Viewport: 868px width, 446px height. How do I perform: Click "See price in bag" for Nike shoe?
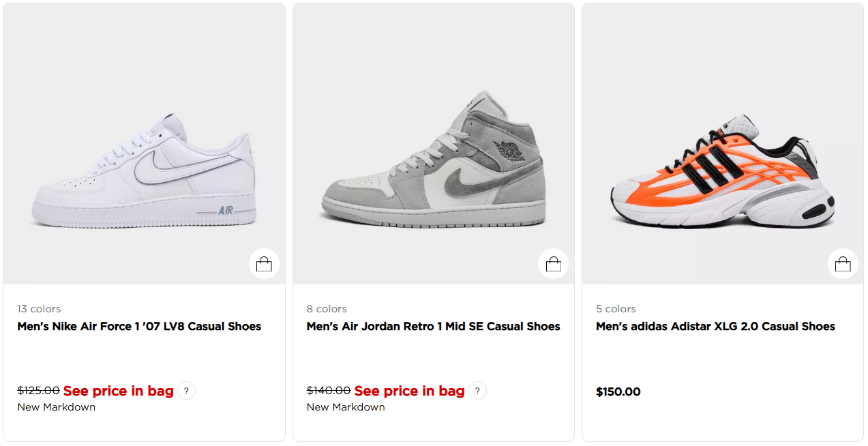(119, 391)
